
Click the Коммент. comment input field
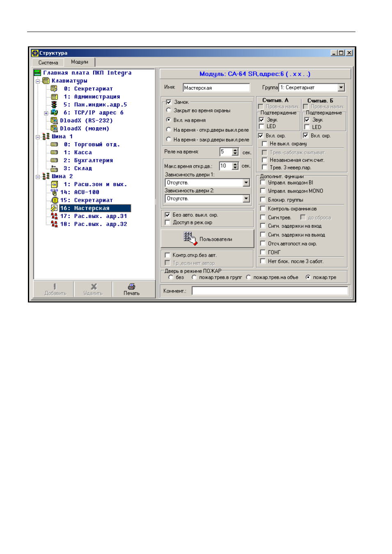tap(270, 291)
